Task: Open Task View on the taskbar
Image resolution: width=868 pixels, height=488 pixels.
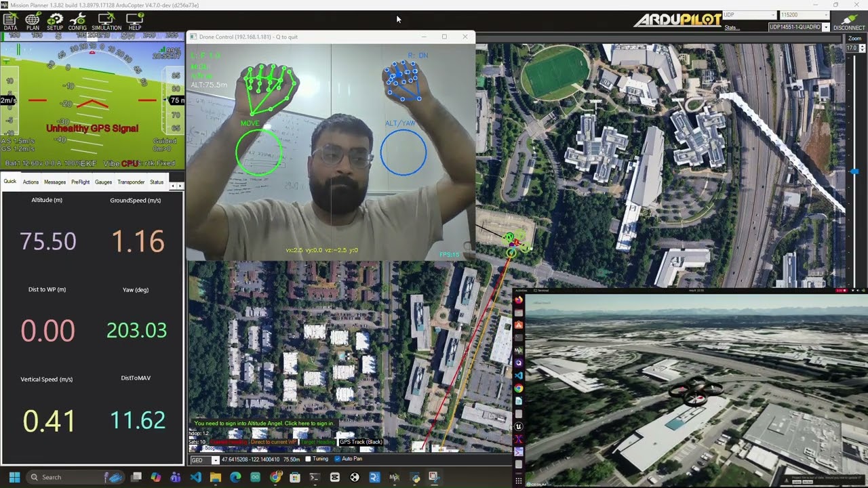Action: 136,477
